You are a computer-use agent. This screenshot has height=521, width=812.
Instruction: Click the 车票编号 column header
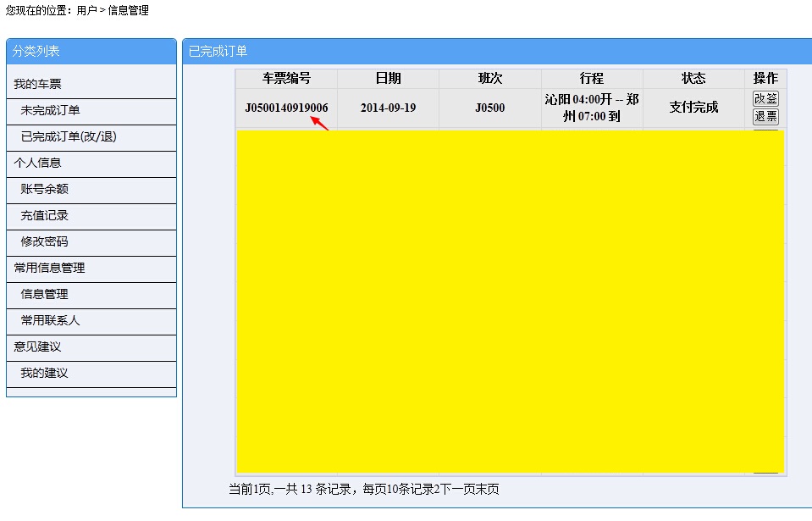point(286,78)
